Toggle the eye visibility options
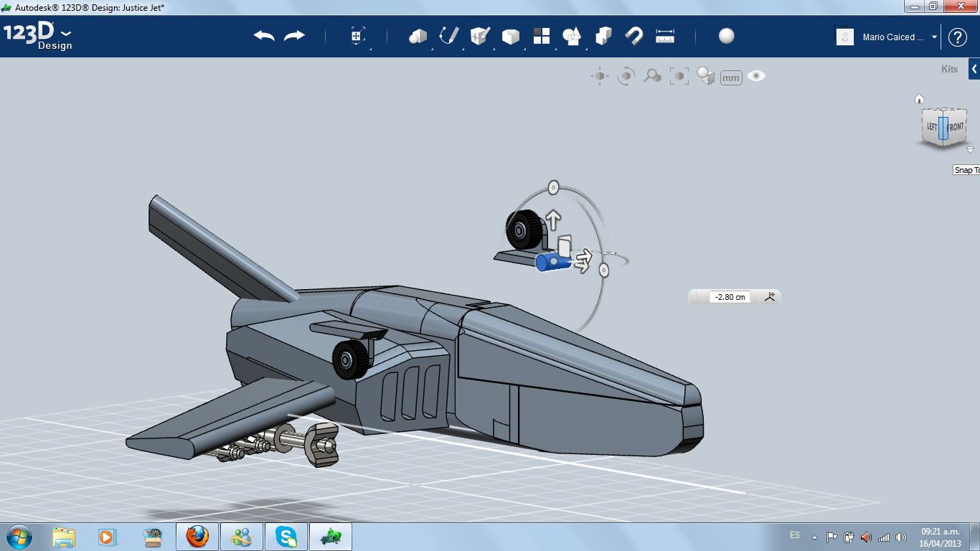The width and height of the screenshot is (980, 551). point(756,76)
